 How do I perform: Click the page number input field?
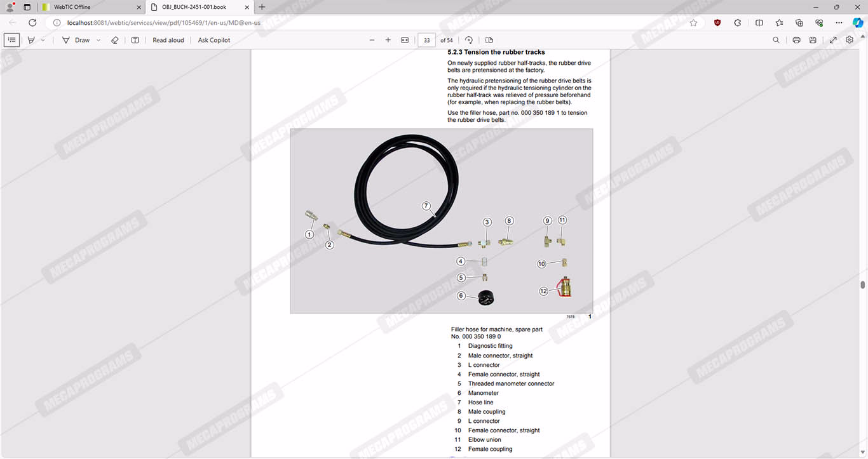point(426,40)
